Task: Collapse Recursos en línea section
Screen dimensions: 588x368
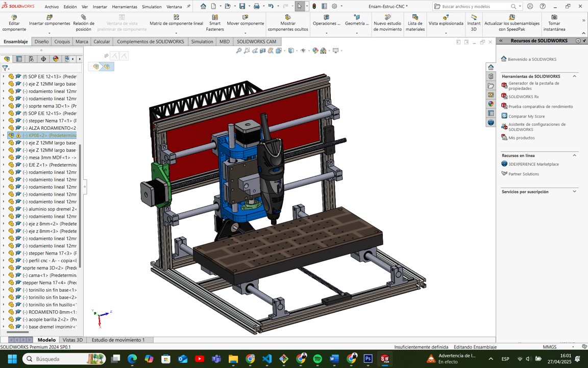Action: (x=575, y=155)
